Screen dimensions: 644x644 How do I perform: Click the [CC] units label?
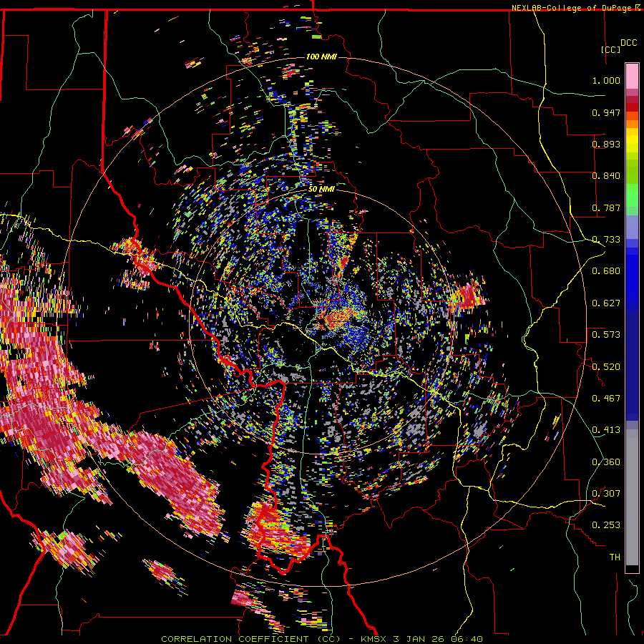click(x=611, y=49)
